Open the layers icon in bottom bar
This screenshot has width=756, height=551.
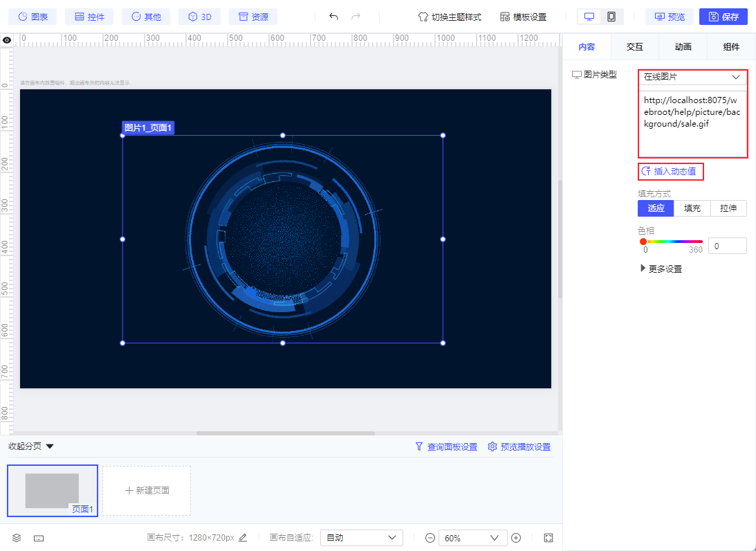17,538
